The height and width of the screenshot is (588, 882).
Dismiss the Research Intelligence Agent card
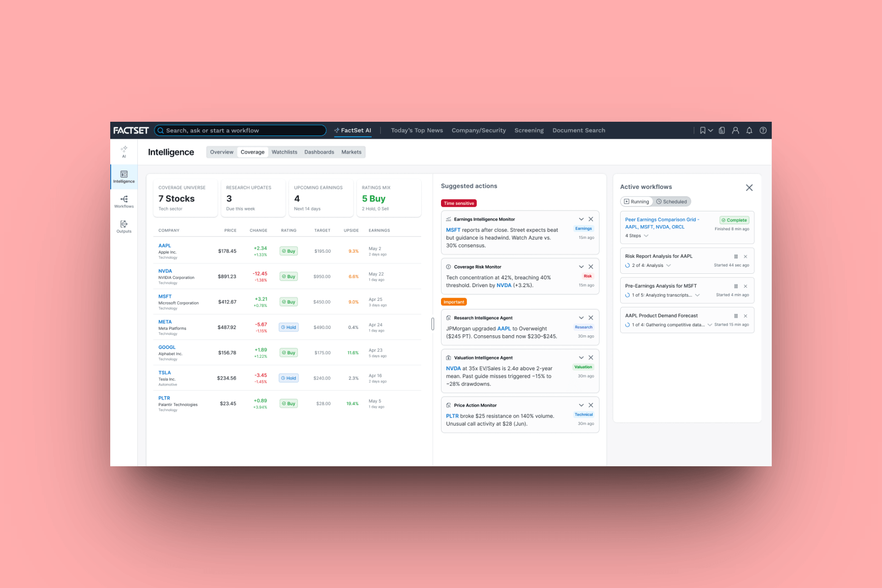[x=591, y=318]
